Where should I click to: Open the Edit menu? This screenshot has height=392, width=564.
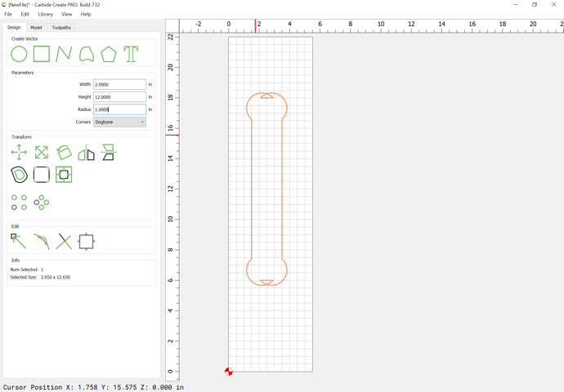[25, 14]
